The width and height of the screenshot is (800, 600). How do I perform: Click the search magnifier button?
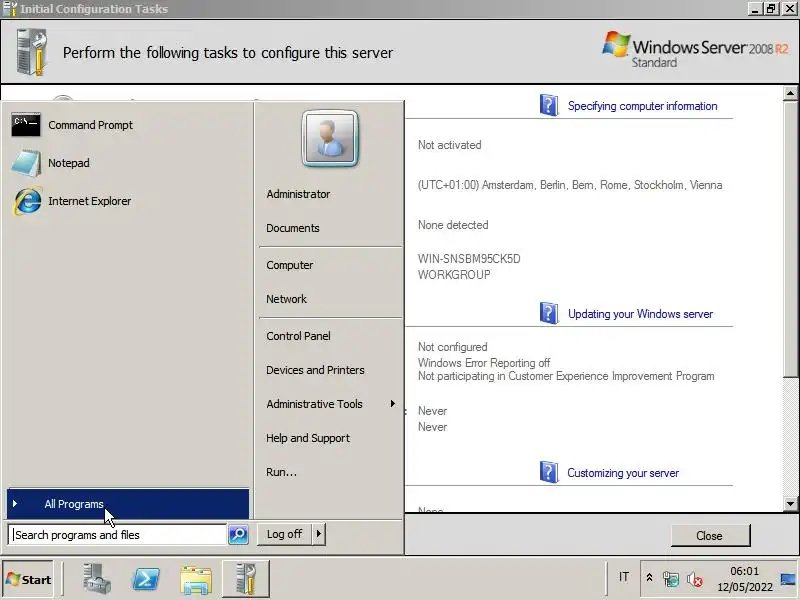point(238,535)
